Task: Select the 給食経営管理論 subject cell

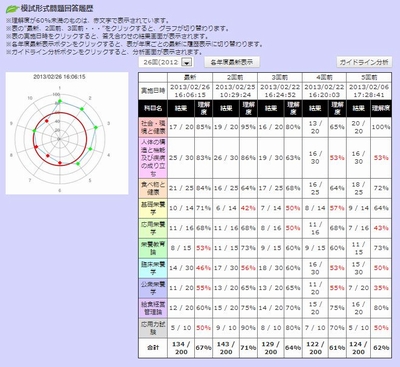Action: 153,308
